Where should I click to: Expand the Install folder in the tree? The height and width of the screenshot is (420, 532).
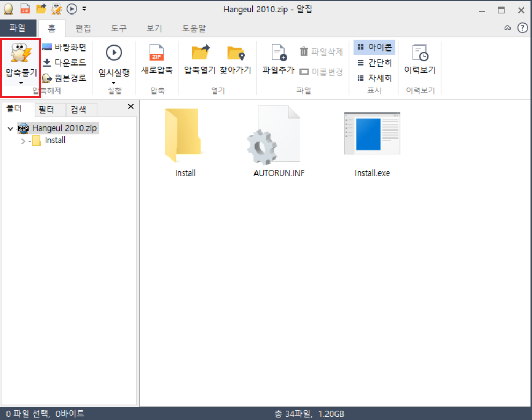(23, 141)
